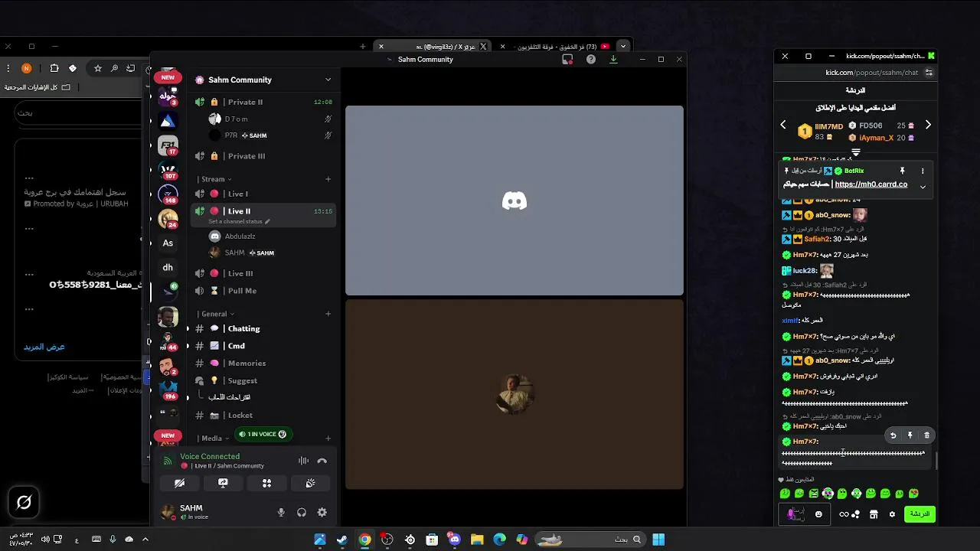The image size is (980, 551).
Task: Open the 'dh' server in server list
Action: (x=168, y=268)
